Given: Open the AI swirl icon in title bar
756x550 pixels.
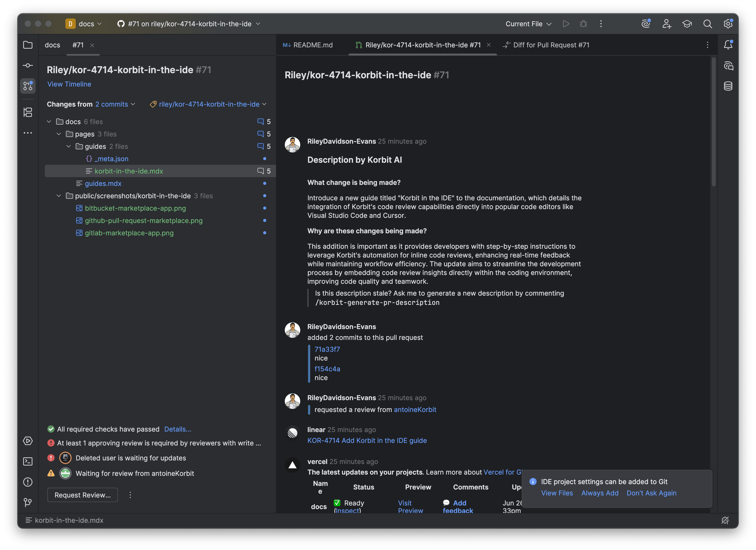Looking at the screenshot, I should [646, 24].
